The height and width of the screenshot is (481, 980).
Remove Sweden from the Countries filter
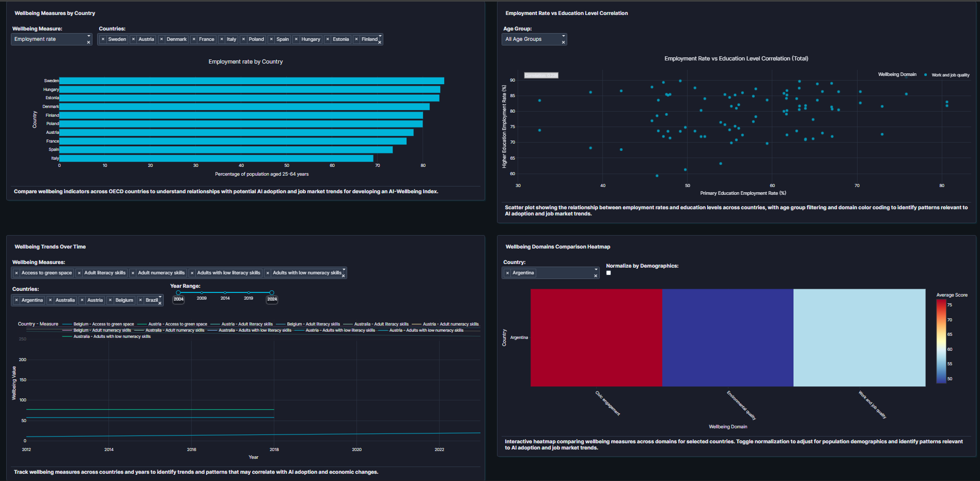pos(103,39)
